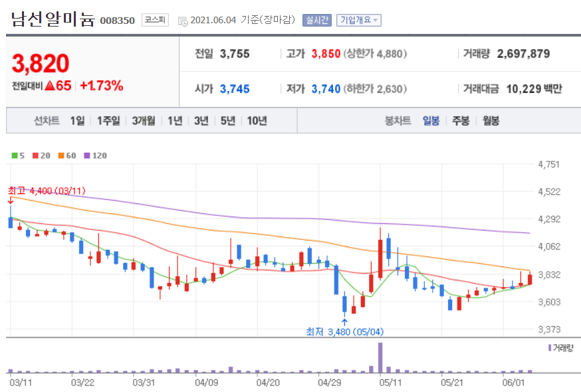The width and height of the screenshot is (581, 392).
Task: Click the upper limit text 상한가 4,880
Action: 375,54
